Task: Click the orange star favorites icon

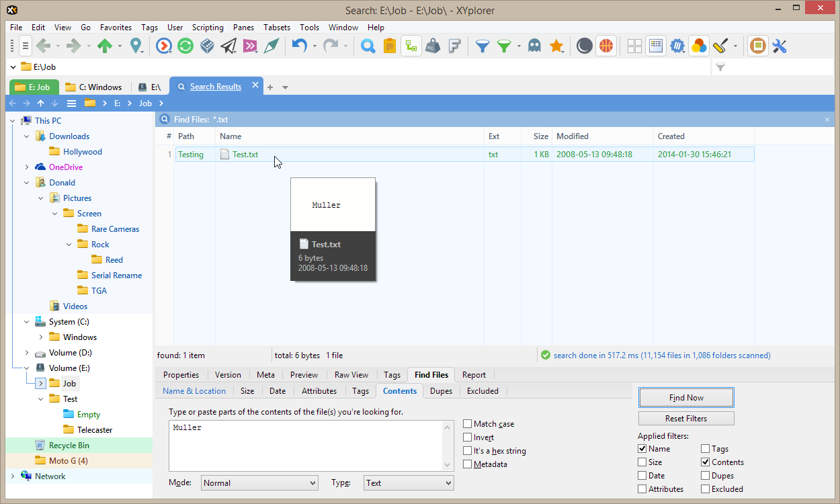Action: [556, 46]
